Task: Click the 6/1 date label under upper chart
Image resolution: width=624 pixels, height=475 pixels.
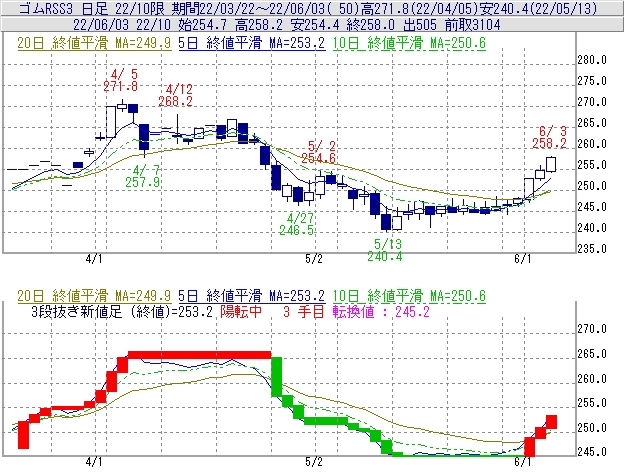Action: click(x=523, y=259)
